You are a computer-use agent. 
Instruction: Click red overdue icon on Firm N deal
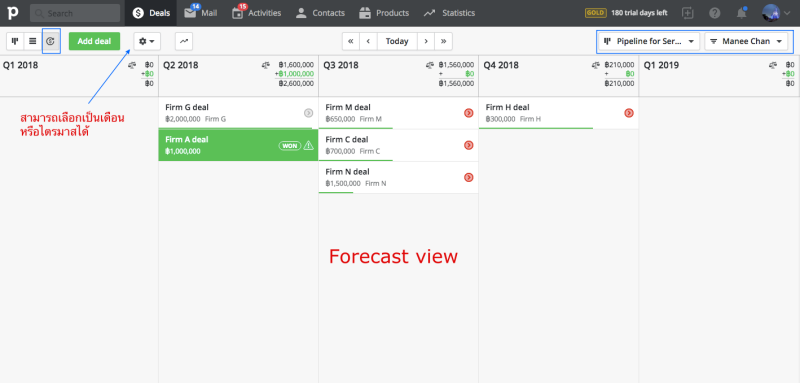[469, 177]
